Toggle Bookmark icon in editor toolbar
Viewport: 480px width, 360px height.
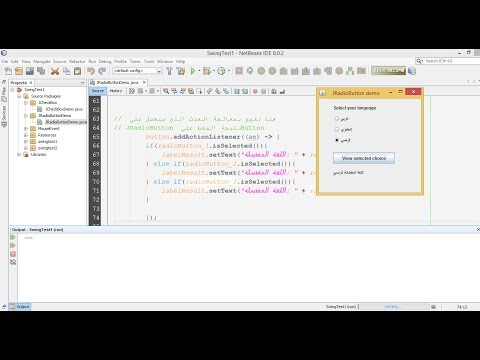(226, 91)
